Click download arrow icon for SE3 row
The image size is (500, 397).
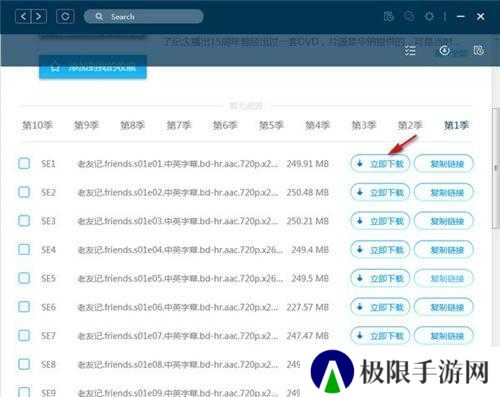click(x=360, y=221)
